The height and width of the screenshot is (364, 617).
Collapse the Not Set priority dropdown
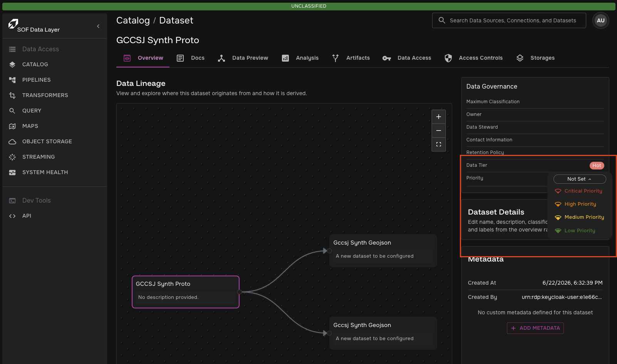pos(580,179)
